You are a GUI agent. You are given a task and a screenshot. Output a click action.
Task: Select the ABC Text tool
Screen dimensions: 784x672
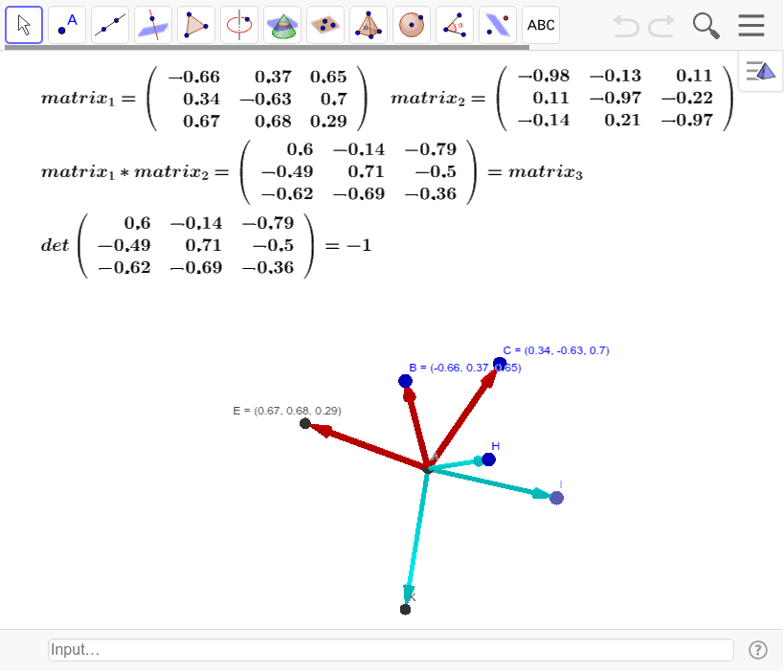541,25
